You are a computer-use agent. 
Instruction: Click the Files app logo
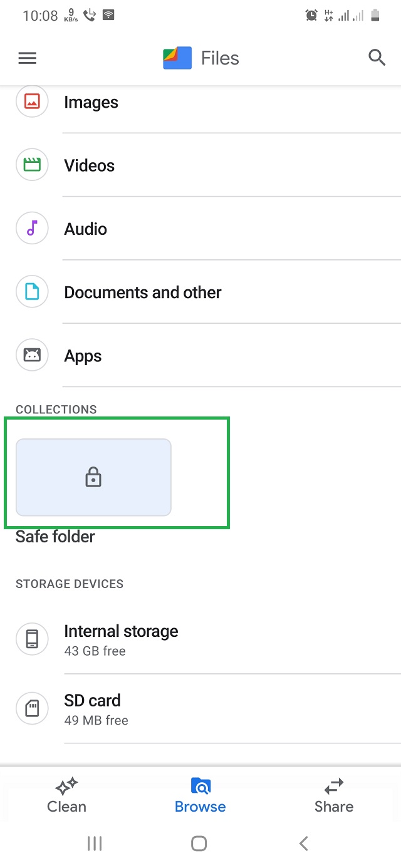(177, 58)
